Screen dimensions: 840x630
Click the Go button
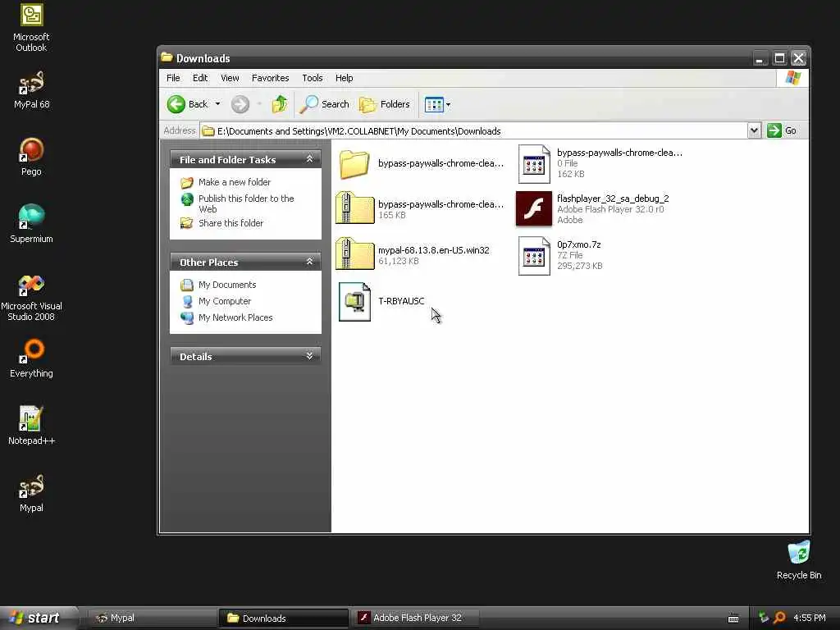click(x=781, y=130)
